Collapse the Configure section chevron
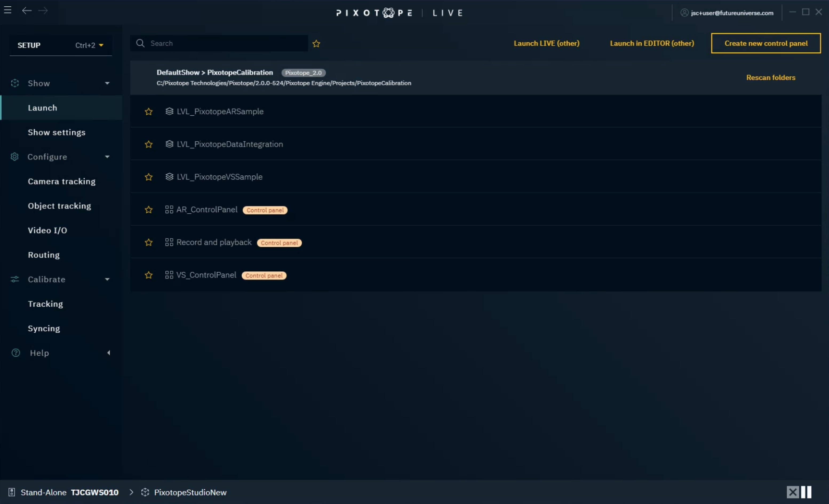 click(107, 157)
